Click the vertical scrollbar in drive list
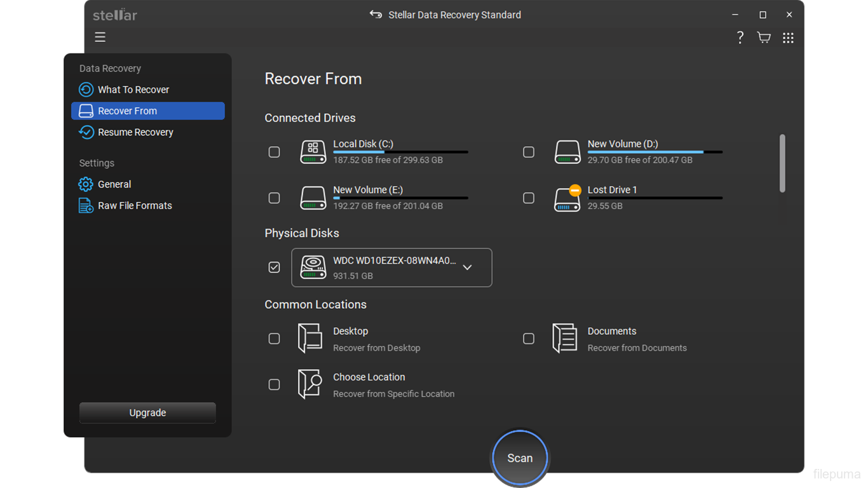The image size is (868, 488). point(782,163)
